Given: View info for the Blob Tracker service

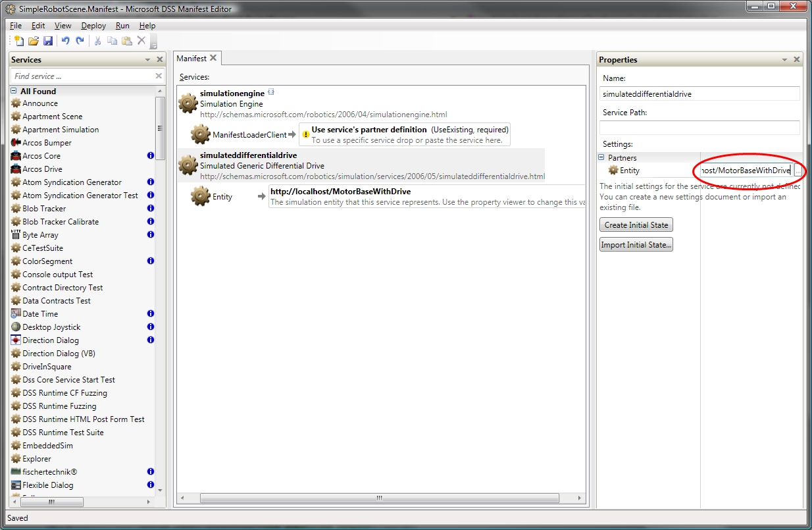Looking at the screenshot, I should (151, 209).
